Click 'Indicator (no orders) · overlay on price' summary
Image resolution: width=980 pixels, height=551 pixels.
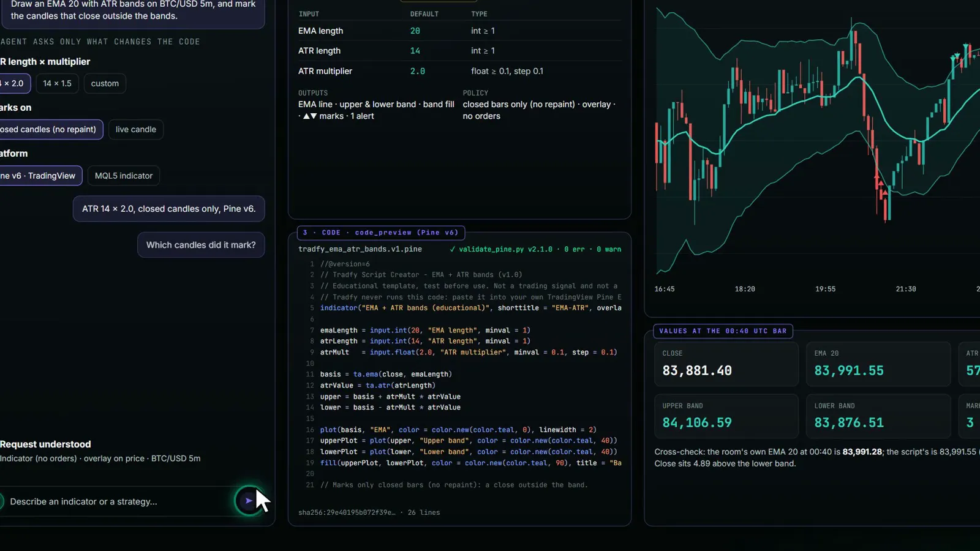coord(100,459)
